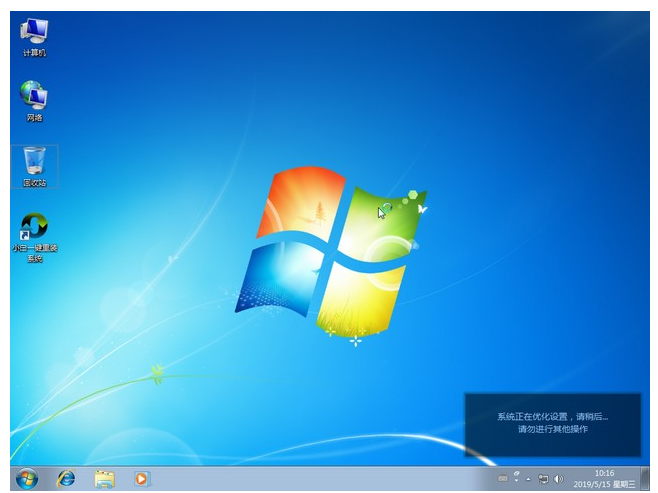Show hidden tray icons arrow
This screenshot has width=658, height=493.
pyautogui.click(x=528, y=479)
